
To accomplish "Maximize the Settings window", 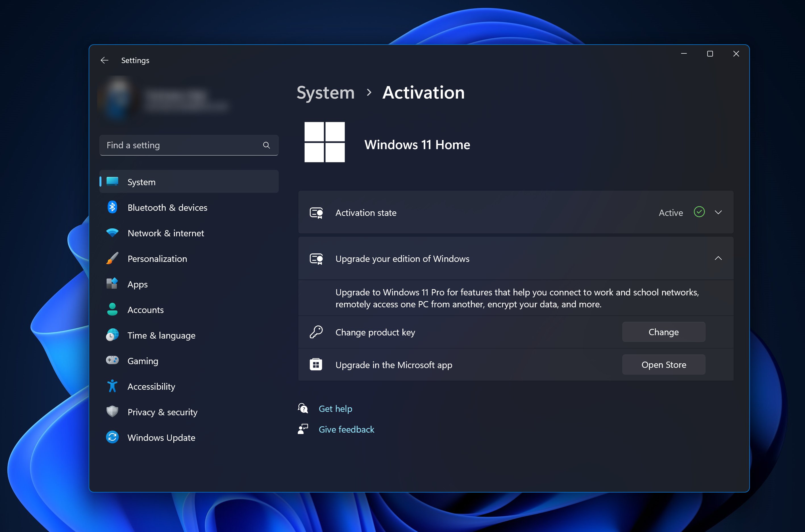I will 710,54.
